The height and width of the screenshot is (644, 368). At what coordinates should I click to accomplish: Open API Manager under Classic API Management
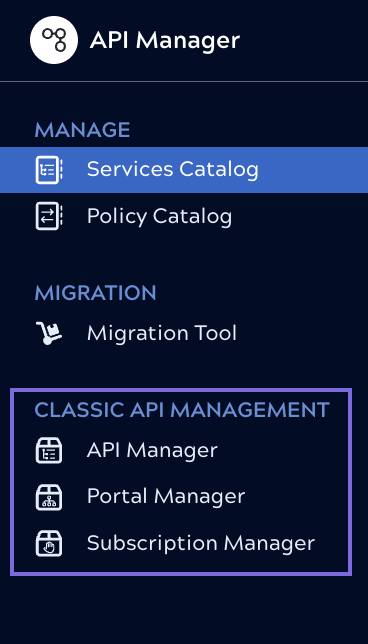click(152, 451)
